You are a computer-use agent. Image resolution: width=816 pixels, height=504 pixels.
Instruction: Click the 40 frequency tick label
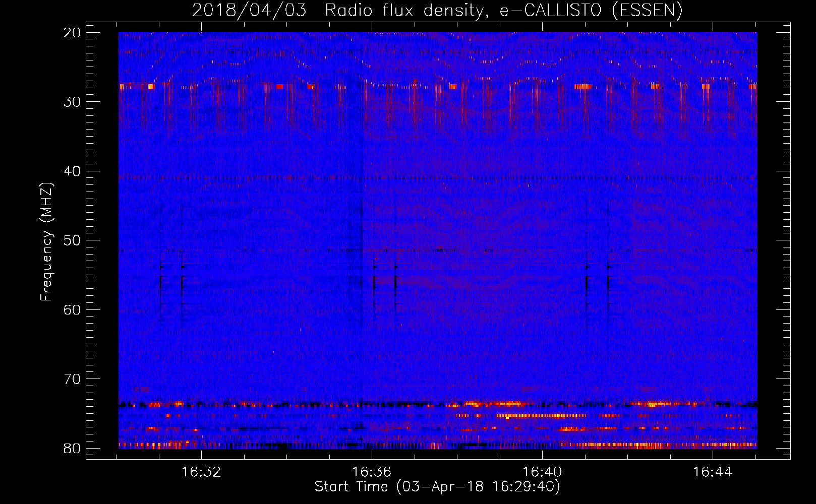coord(72,171)
